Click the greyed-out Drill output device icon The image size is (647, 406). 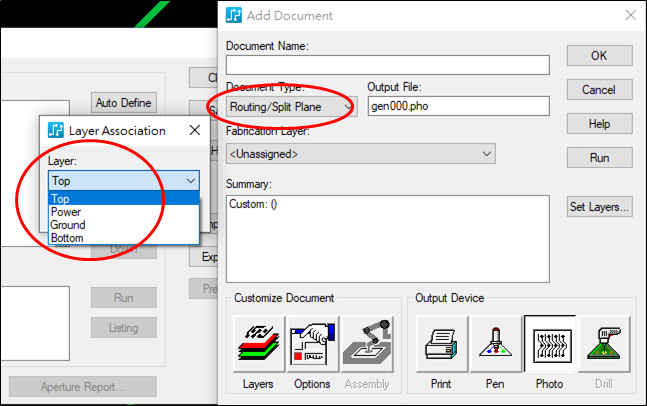click(603, 344)
